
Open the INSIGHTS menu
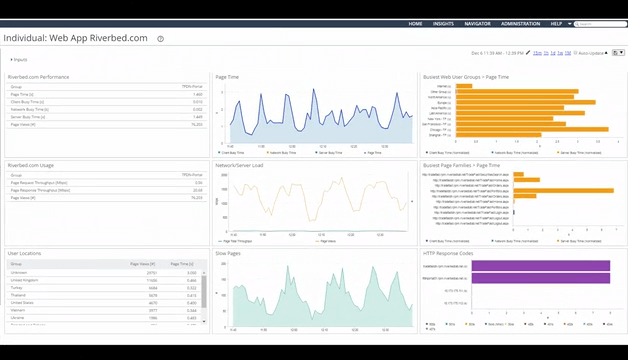point(443,24)
